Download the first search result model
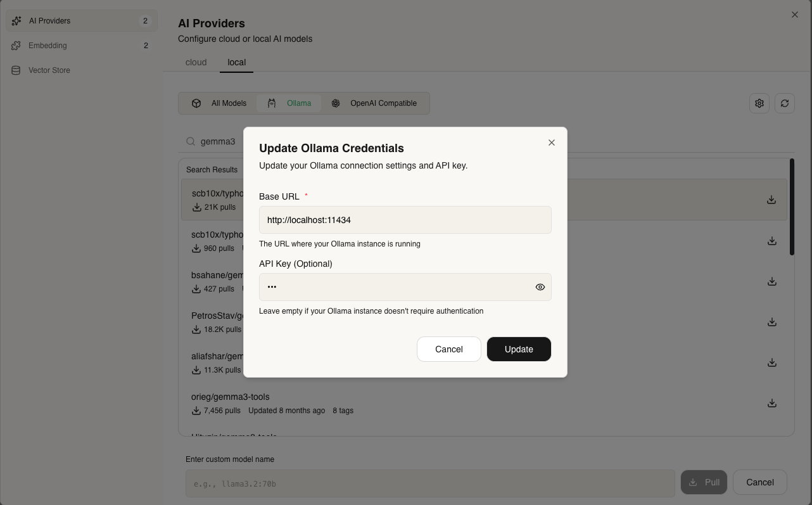The height and width of the screenshot is (505, 812). pyautogui.click(x=771, y=200)
